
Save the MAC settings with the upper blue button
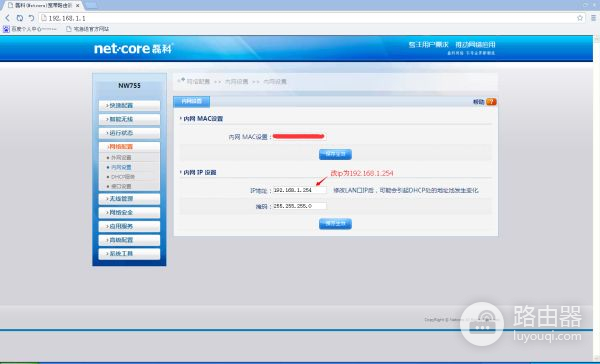tap(335, 154)
